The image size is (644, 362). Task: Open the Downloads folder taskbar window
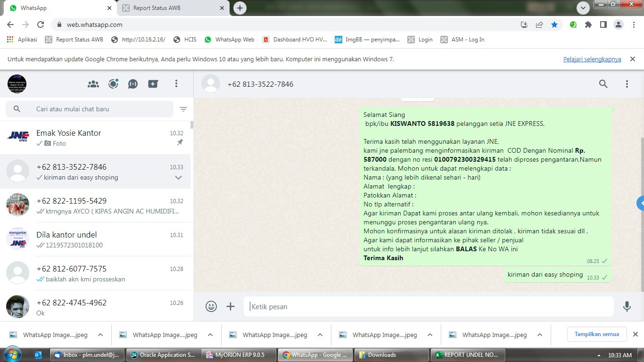[x=391, y=355]
